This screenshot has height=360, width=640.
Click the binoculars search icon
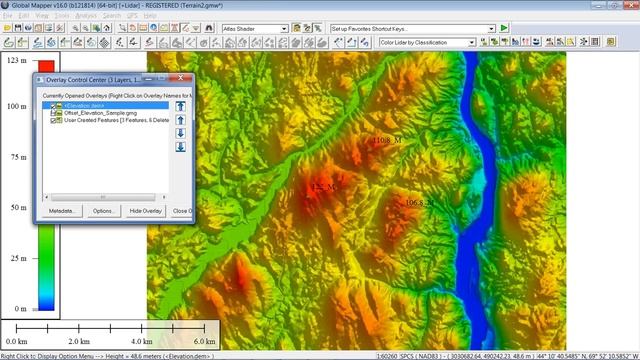[x=209, y=28]
